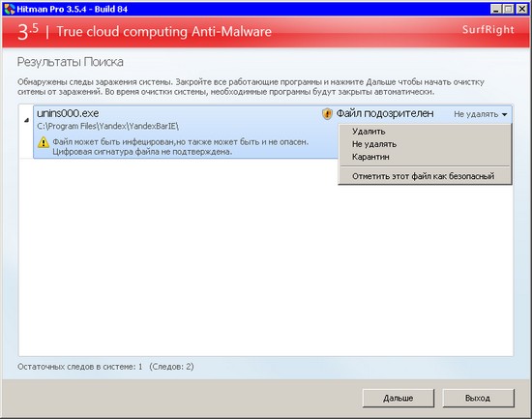Close the Hitman Pro window
The image size is (532, 419).
click(x=521, y=9)
